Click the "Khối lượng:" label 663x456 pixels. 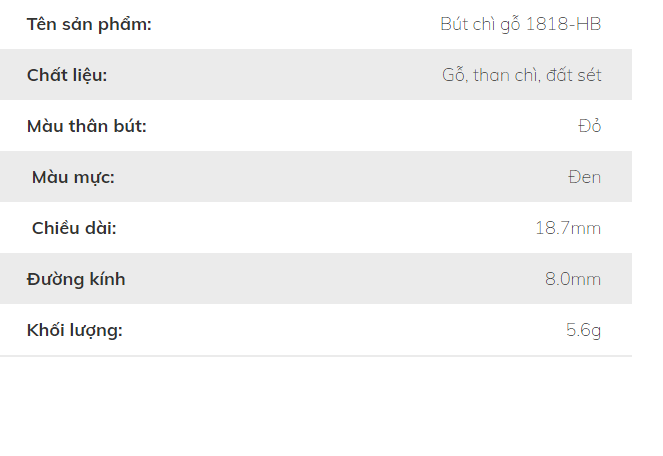[x=75, y=330]
